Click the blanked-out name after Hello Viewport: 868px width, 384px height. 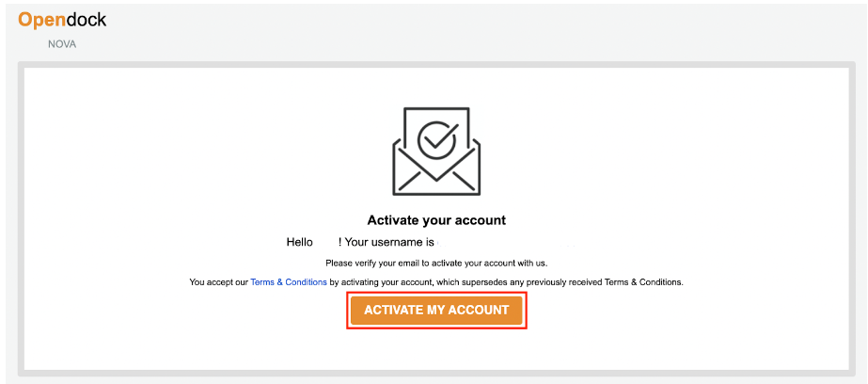point(326,242)
